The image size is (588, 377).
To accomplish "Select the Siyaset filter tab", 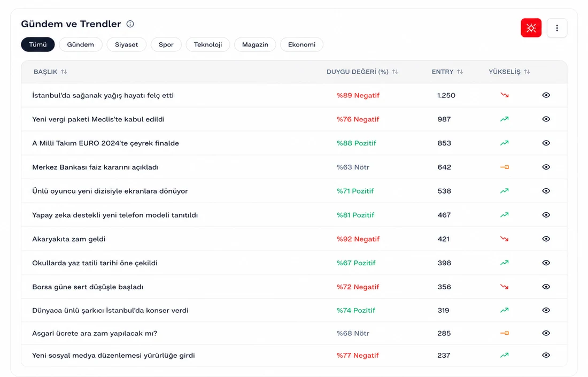I will tap(126, 44).
